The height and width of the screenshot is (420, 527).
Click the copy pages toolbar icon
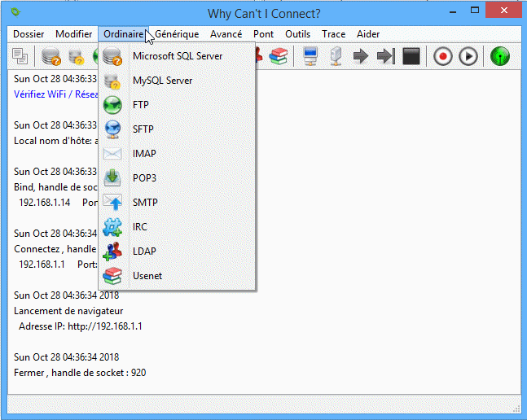click(x=20, y=56)
